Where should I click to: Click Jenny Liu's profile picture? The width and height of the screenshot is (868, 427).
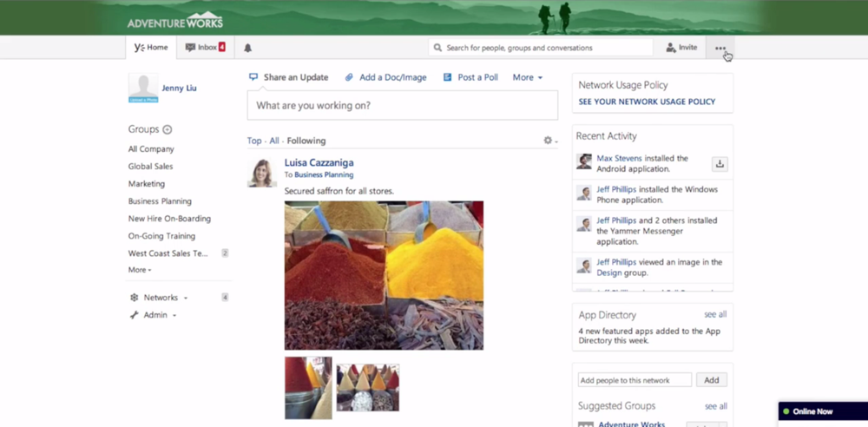[143, 88]
